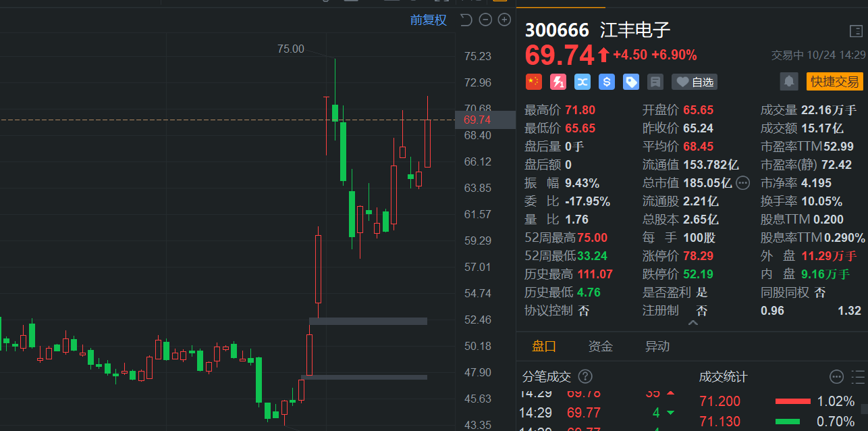Switch to the 异动 tab
This screenshot has width=868, height=431.
[657, 347]
